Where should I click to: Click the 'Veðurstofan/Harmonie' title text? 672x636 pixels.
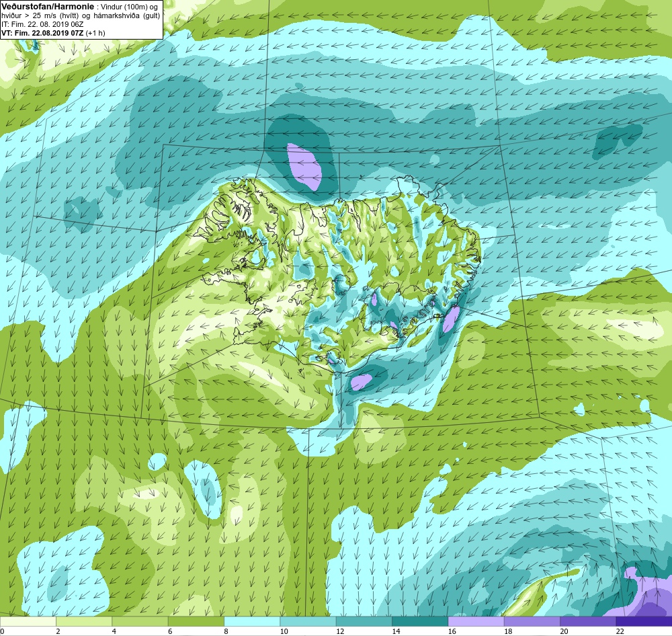[x=47, y=7]
